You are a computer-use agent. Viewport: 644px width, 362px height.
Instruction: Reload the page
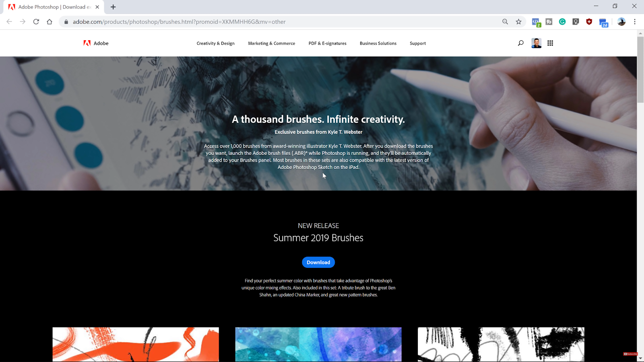[x=36, y=22]
